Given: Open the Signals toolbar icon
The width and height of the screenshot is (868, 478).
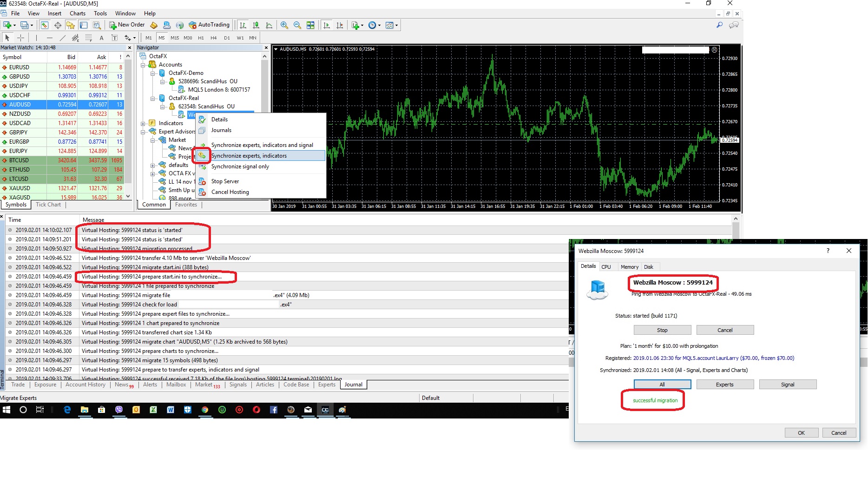Looking at the screenshot, I should pos(180,25).
